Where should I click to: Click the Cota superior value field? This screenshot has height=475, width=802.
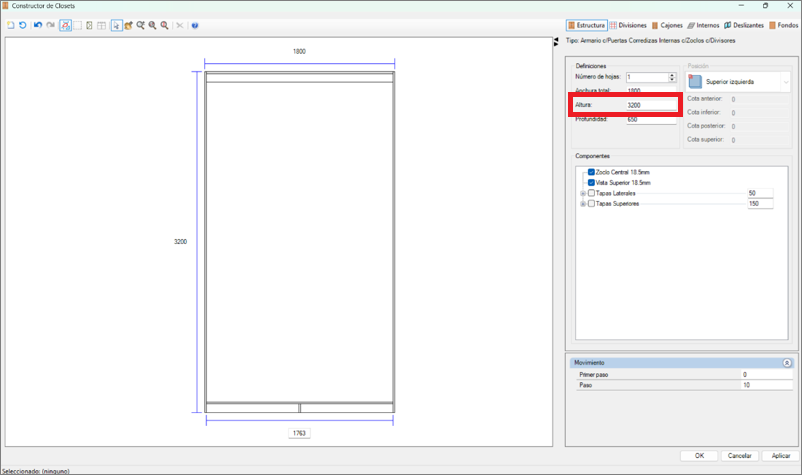[759, 140]
